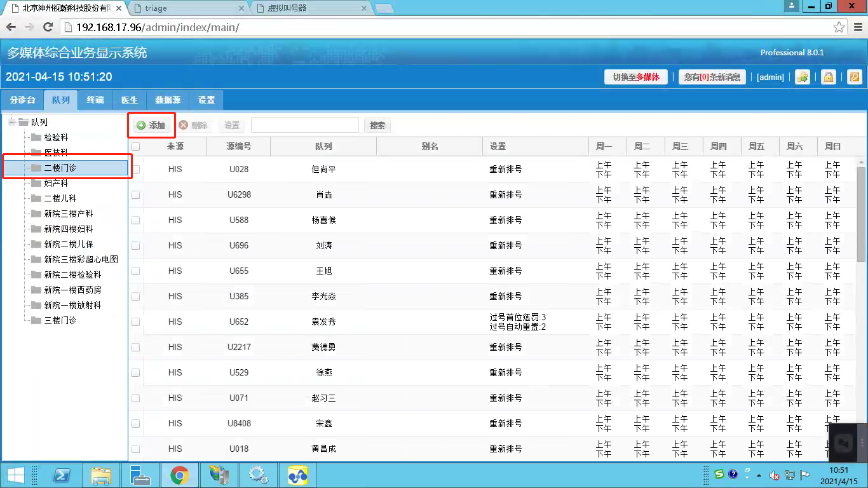
Task: Switch to the 数据源 tab
Action: coord(168,100)
